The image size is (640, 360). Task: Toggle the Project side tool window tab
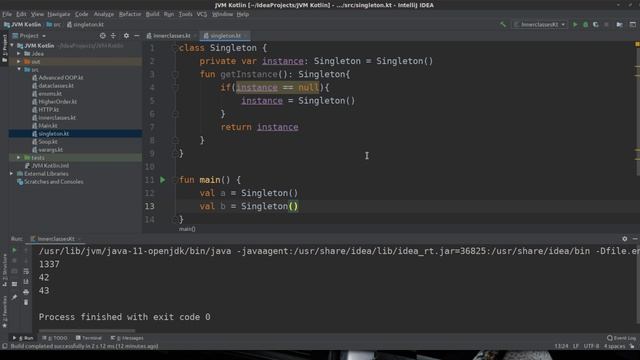pos(4,48)
